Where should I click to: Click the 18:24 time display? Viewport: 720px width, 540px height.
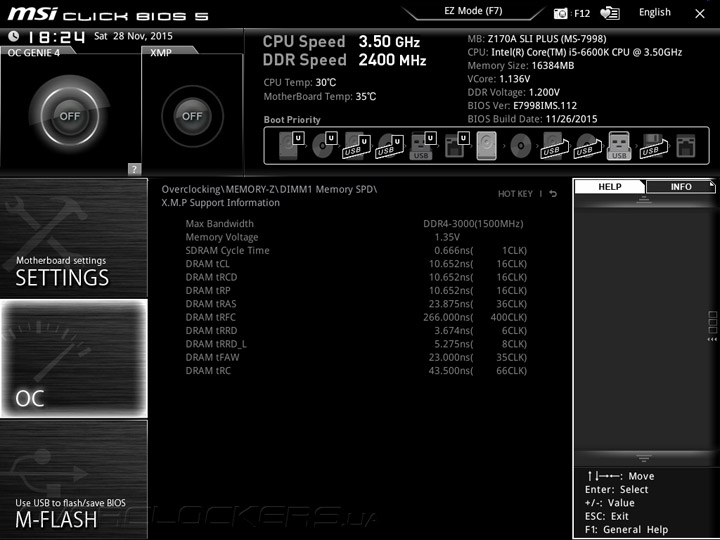(x=56, y=37)
